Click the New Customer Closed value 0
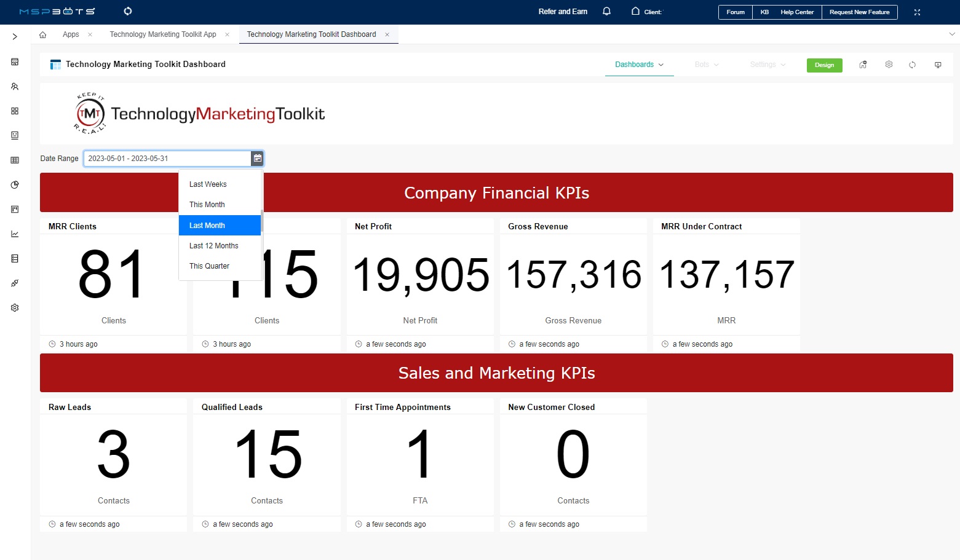The width and height of the screenshot is (960, 560). (573, 455)
